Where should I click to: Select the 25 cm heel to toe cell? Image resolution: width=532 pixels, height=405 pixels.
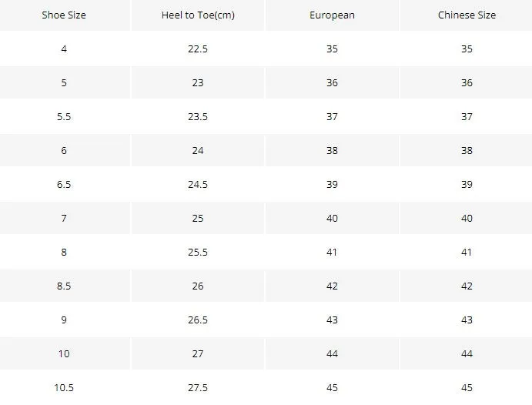click(x=198, y=219)
